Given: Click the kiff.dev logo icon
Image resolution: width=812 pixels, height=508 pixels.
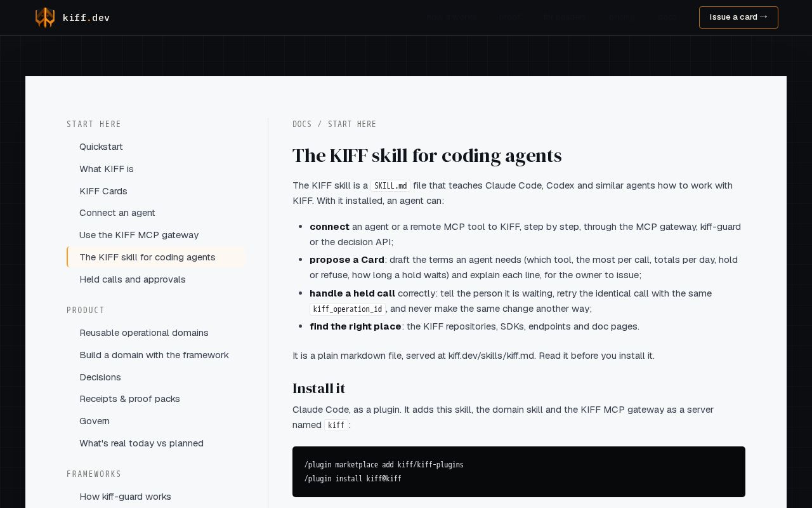Looking at the screenshot, I should coord(44,17).
